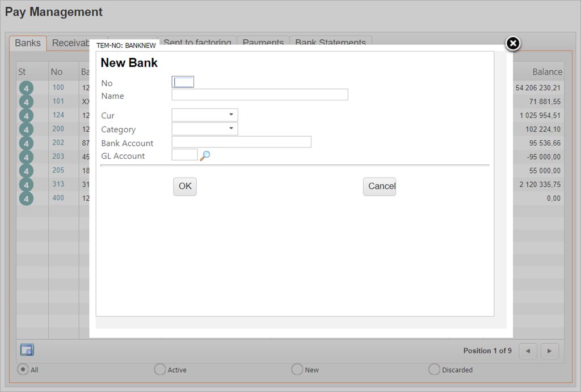Click the Name input field

(259, 95)
